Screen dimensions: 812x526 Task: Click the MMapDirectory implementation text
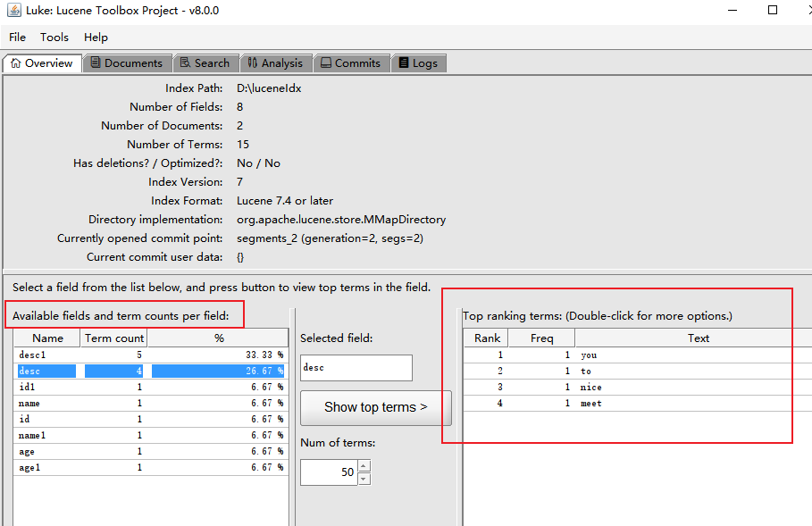[341, 220]
